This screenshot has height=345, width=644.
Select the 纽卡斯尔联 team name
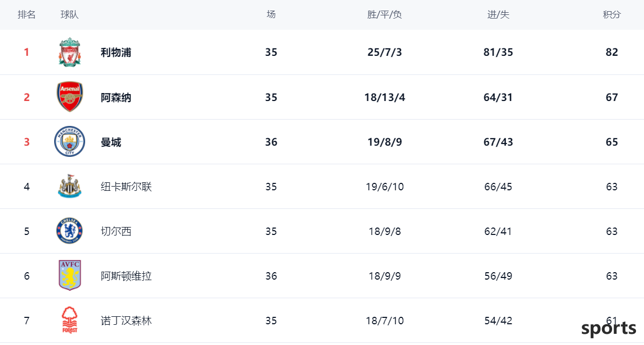[x=126, y=187]
